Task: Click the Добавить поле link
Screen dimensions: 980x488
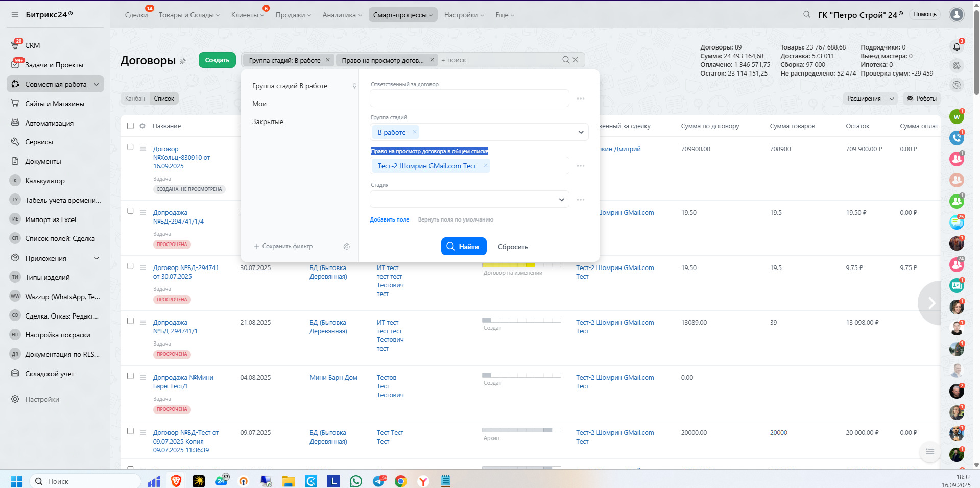Action: [x=389, y=219]
